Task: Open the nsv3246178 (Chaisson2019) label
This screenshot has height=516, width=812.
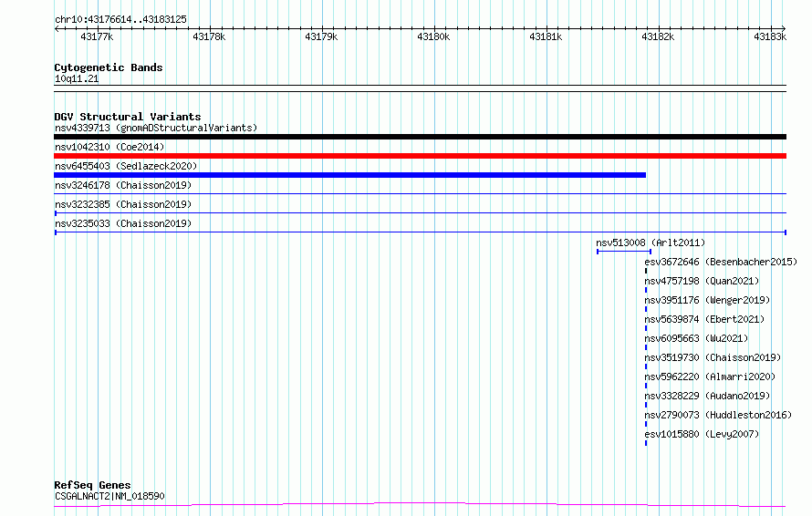Action: tap(123, 185)
